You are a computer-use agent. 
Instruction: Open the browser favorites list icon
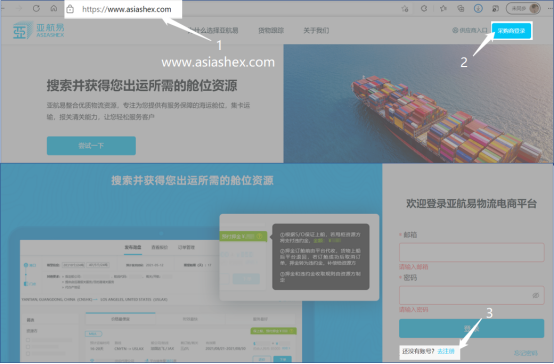click(x=443, y=8)
